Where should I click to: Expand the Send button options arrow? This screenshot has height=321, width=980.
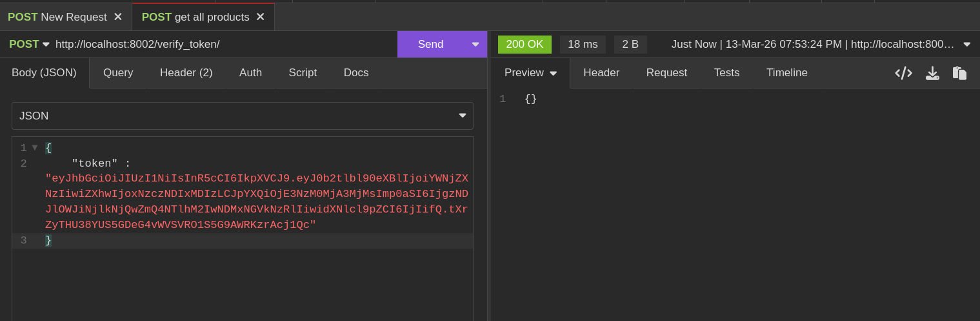(475, 45)
